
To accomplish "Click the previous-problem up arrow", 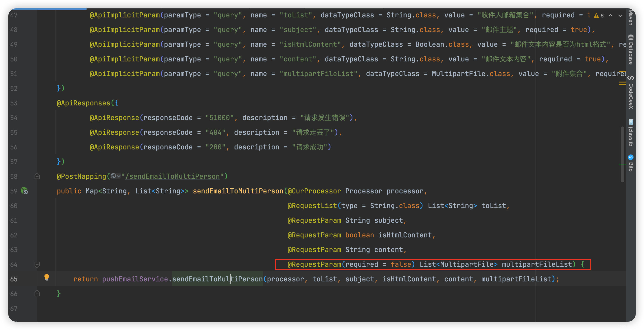I will pos(611,16).
